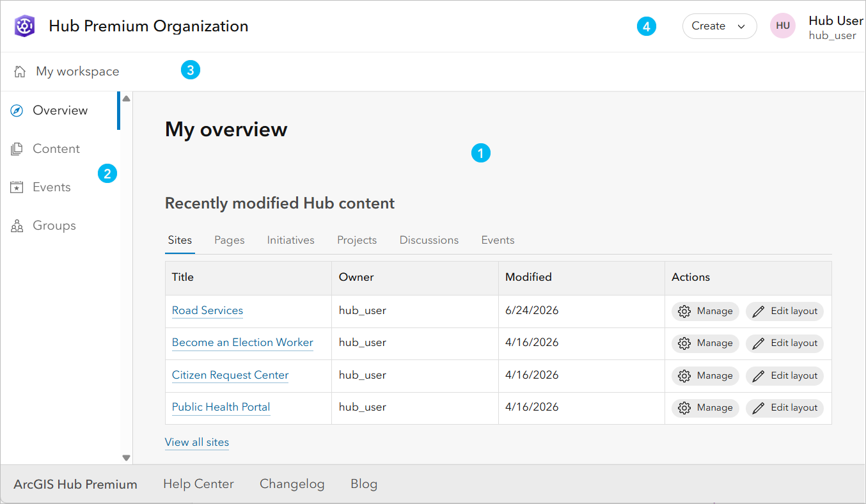
Task: Click pencil icon in Become an Election Worker row
Action: point(759,343)
